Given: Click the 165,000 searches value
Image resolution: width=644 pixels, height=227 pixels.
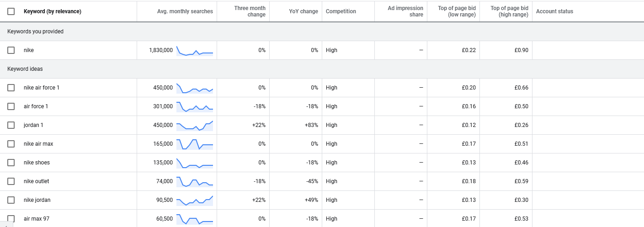Looking at the screenshot, I should point(163,144).
